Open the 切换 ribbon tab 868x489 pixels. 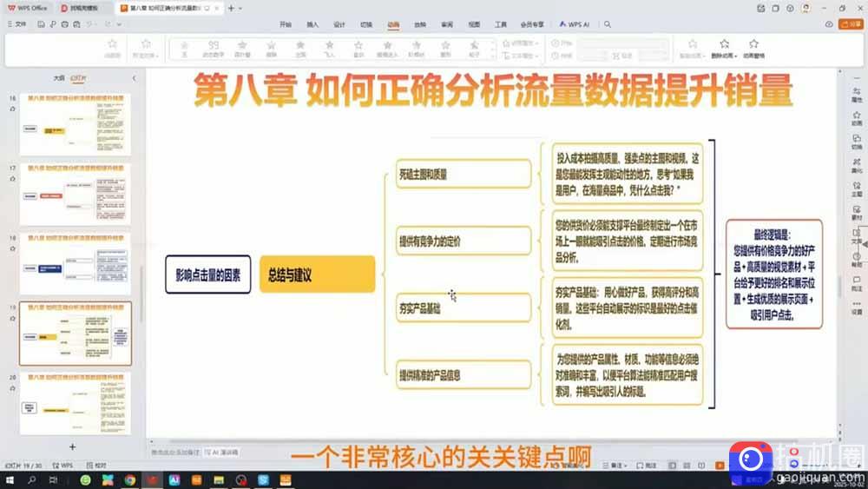(x=366, y=24)
